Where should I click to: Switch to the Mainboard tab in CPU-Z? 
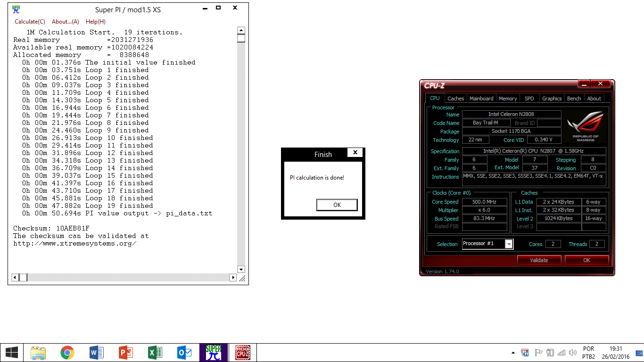[x=481, y=99]
